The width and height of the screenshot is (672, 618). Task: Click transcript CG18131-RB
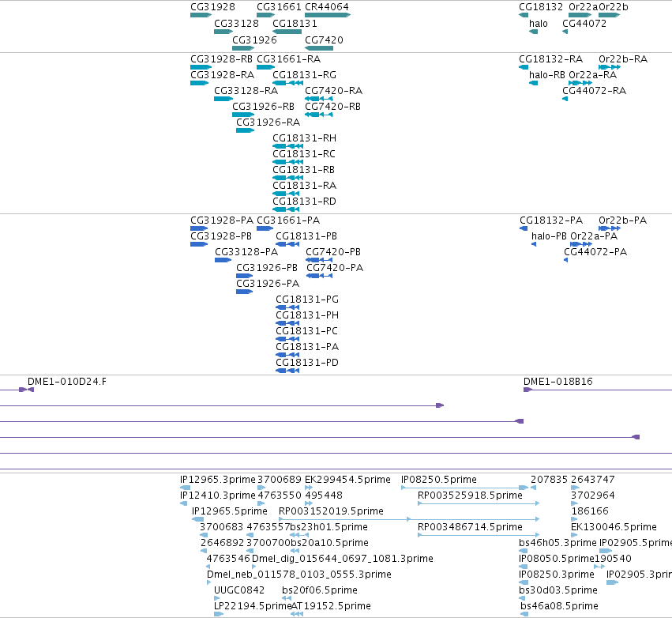coord(288,178)
